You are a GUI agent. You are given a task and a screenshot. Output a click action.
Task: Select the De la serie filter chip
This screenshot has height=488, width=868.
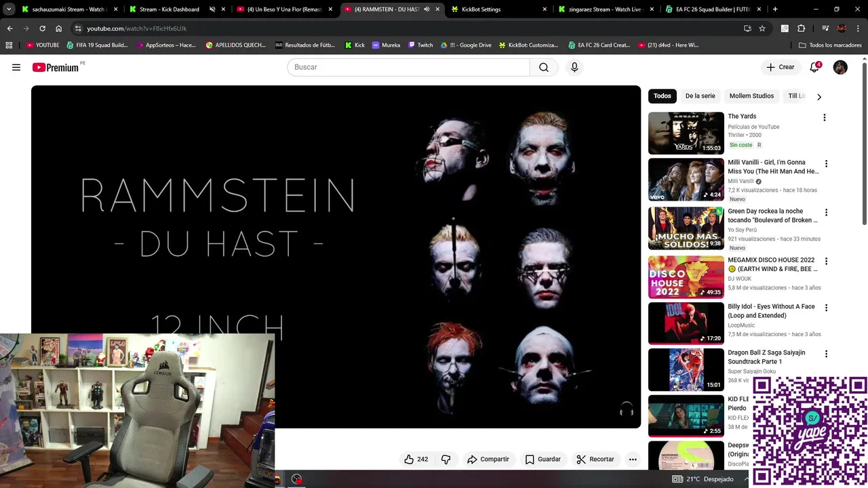(700, 96)
